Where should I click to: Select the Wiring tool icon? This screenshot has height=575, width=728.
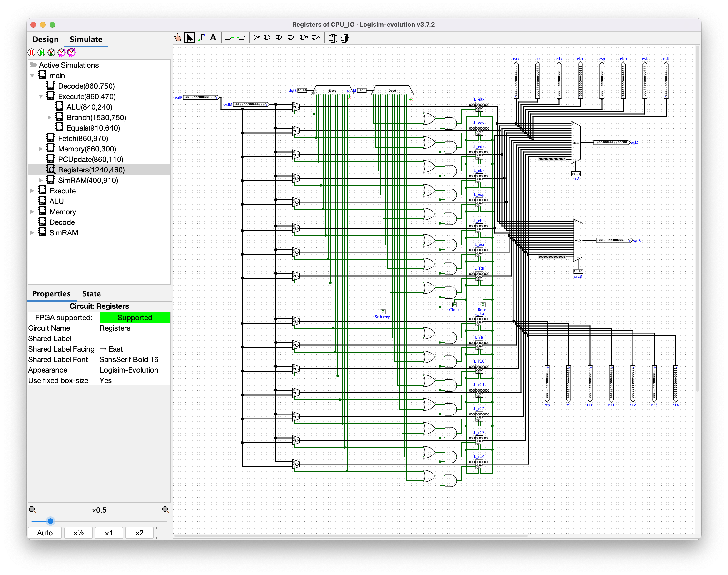click(x=202, y=38)
